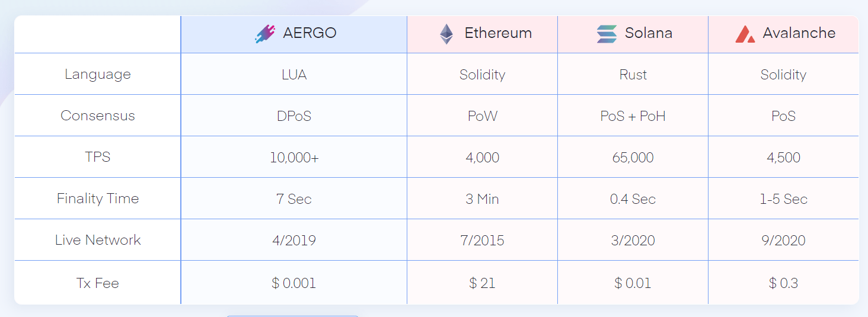Select the Consensus row label
Screen dimensions: 868x317
(x=98, y=116)
